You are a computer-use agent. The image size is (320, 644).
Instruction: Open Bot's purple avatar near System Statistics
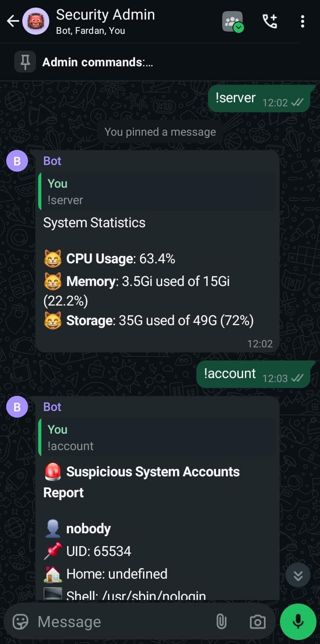[17, 161]
